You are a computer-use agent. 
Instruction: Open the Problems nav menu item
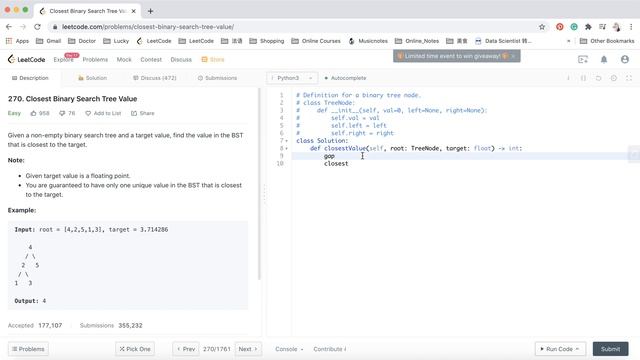(x=95, y=60)
